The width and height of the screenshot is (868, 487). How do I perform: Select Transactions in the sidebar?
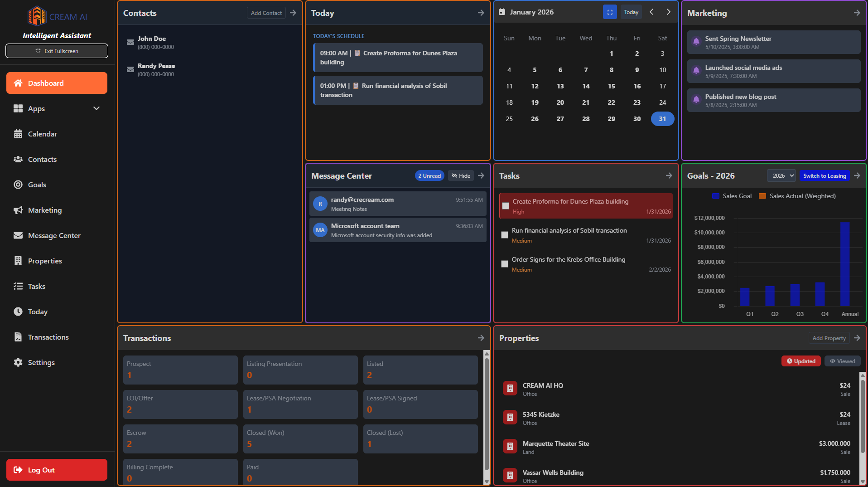(x=47, y=337)
